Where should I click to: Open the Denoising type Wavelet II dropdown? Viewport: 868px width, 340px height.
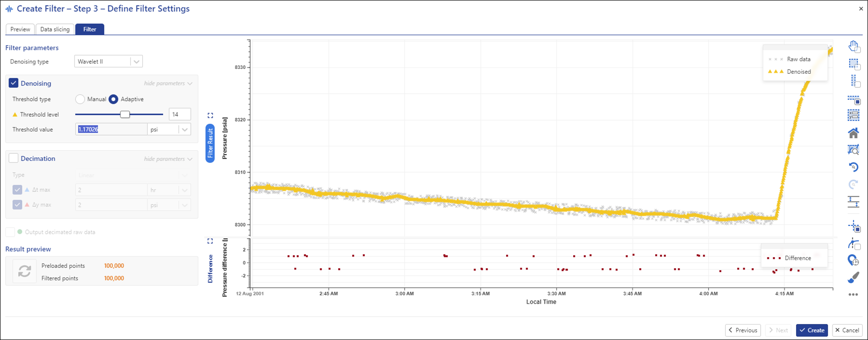coord(108,62)
